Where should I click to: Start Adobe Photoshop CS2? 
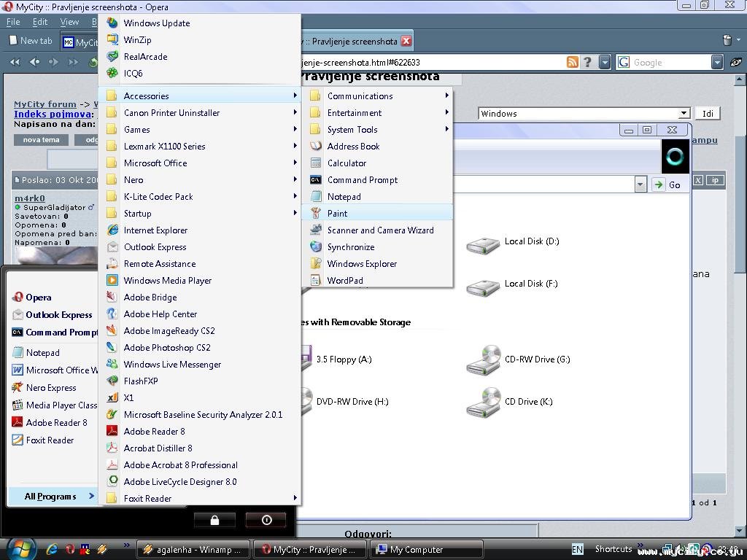pyautogui.click(x=167, y=348)
